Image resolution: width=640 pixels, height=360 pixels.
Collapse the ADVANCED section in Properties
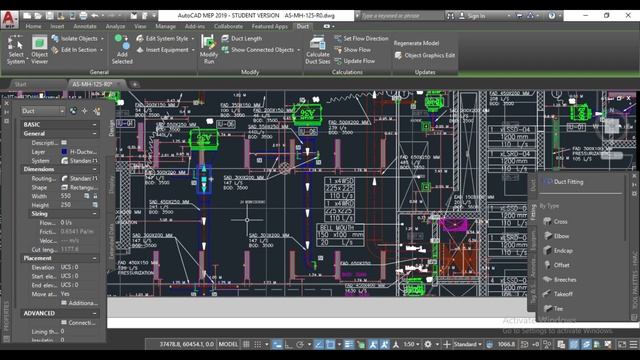[x=94, y=313]
